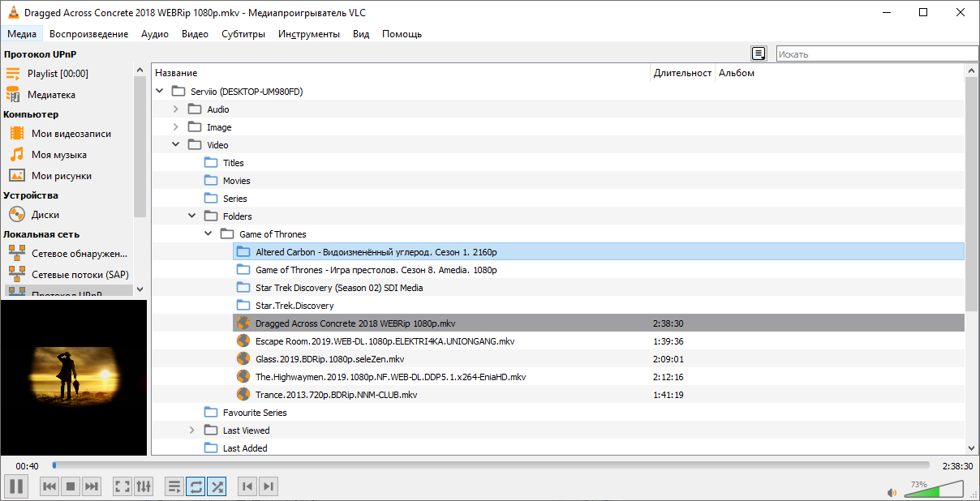Toggle the playlist view button
The image size is (980, 501).
point(174,486)
